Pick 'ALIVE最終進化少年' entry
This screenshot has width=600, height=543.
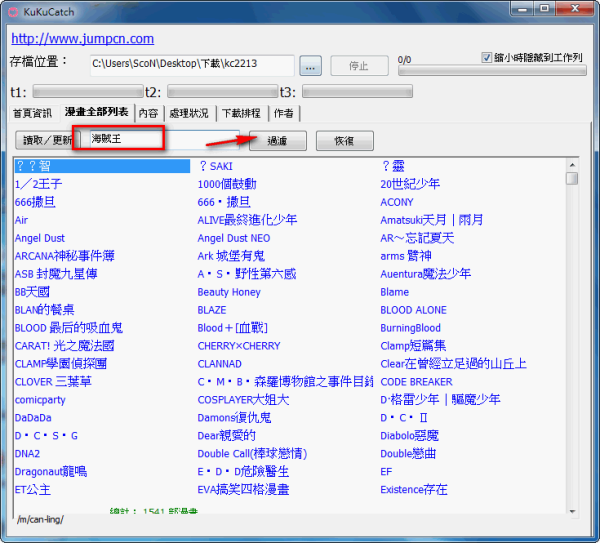(247, 220)
